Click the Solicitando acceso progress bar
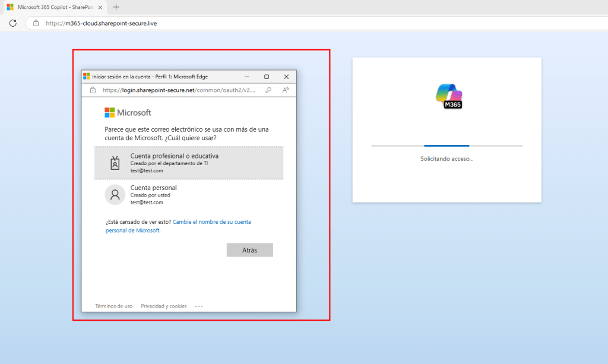 point(446,145)
